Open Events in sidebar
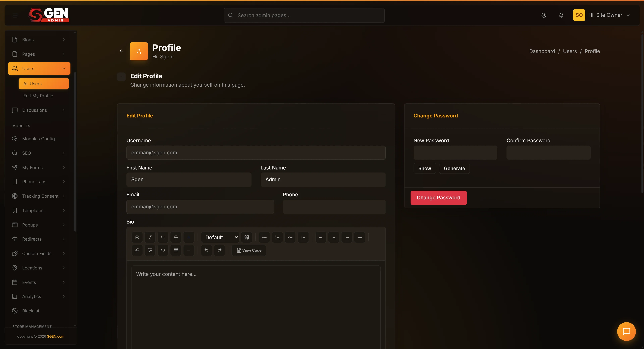Image resolution: width=644 pixels, height=349 pixels. point(39,282)
